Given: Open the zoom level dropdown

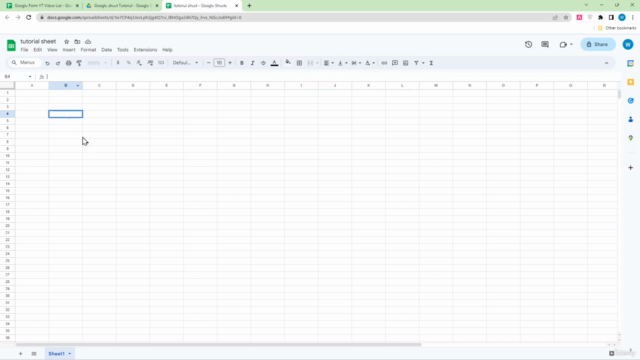Looking at the screenshot, I should 97,63.
